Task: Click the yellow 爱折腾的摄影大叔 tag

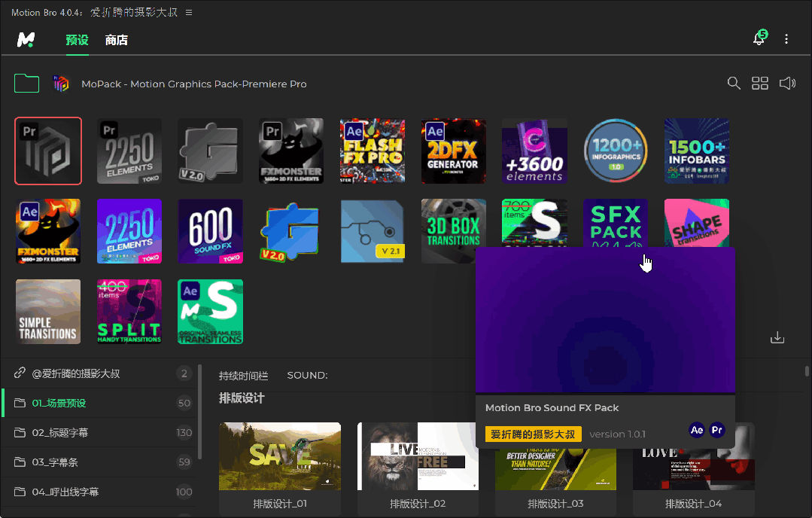Action: point(533,434)
